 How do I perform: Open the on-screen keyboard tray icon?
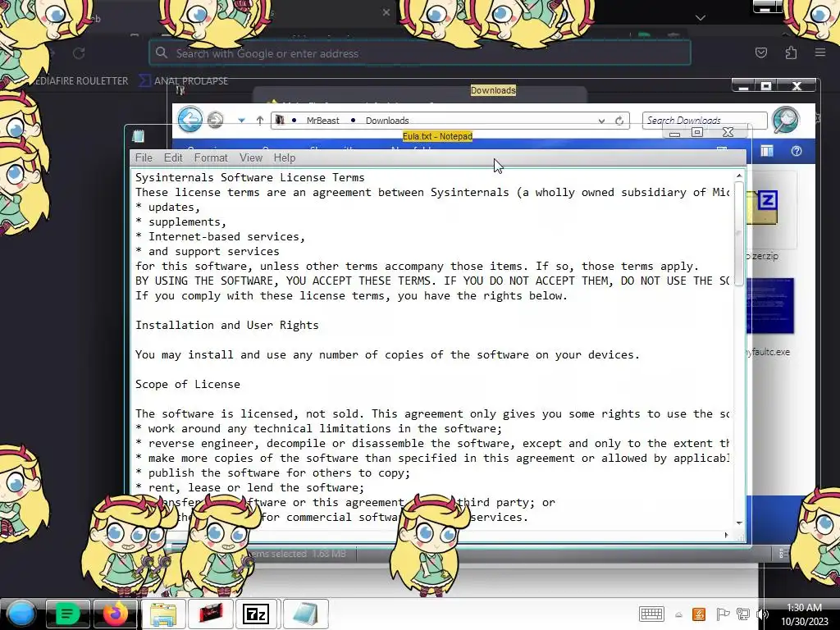[x=651, y=614]
